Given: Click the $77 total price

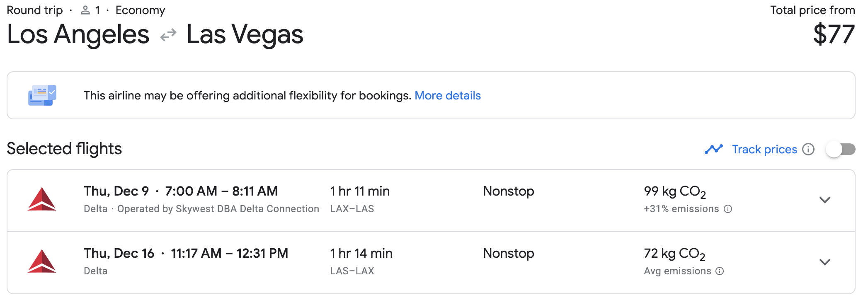Looking at the screenshot, I should (x=833, y=34).
